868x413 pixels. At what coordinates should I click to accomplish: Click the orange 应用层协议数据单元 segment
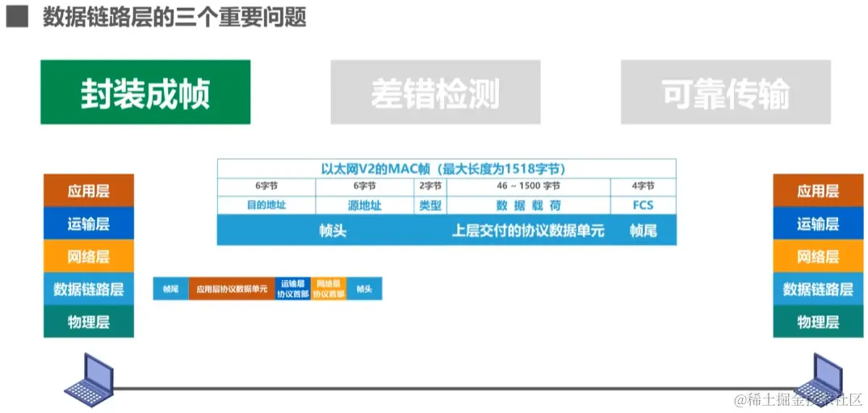point(232,289)
